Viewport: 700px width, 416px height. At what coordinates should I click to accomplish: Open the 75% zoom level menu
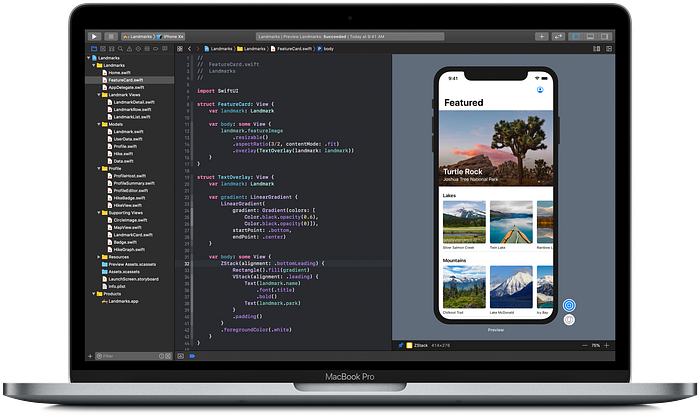tap(596, 345)
